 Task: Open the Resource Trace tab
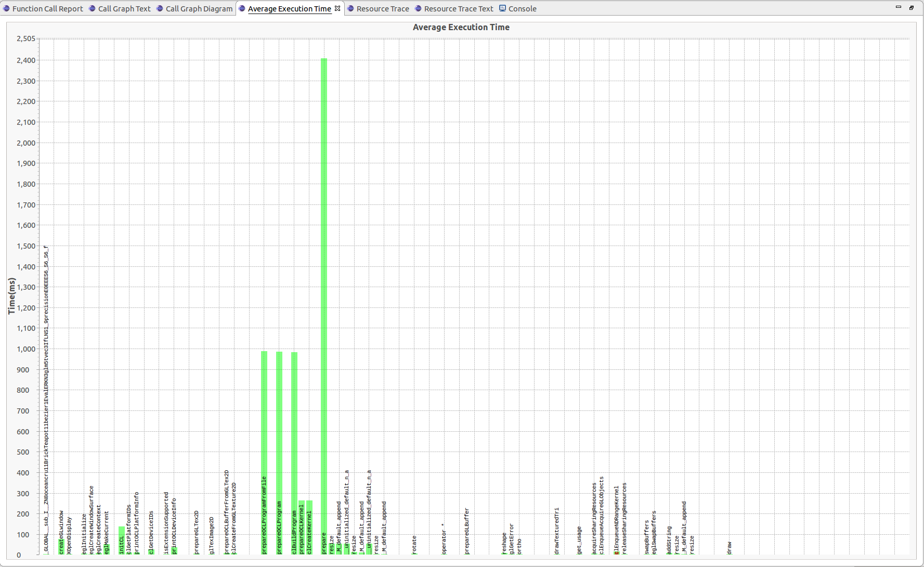pyautogui.click(x=382, y=9)
